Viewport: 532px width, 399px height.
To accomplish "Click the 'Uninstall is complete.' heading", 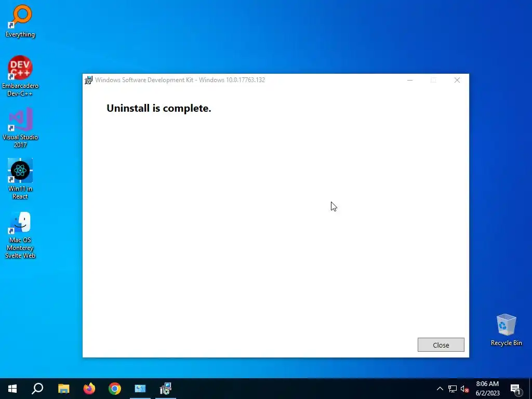I will tap(159, 108).
